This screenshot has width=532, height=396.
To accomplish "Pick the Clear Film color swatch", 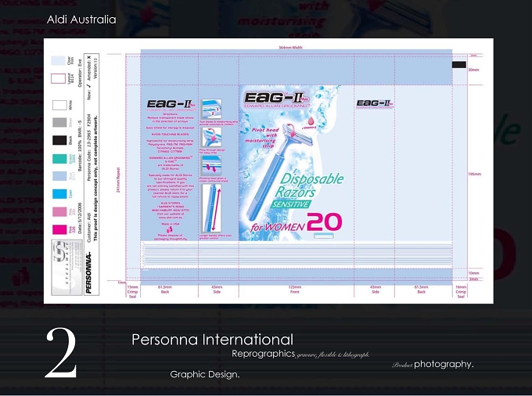I will [x=59, y=61].
